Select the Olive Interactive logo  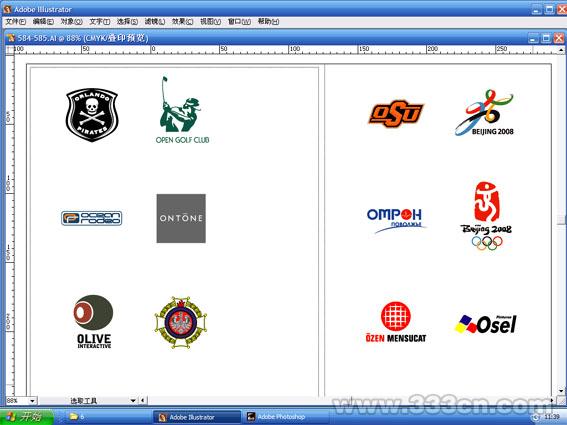tap(94, 322)
